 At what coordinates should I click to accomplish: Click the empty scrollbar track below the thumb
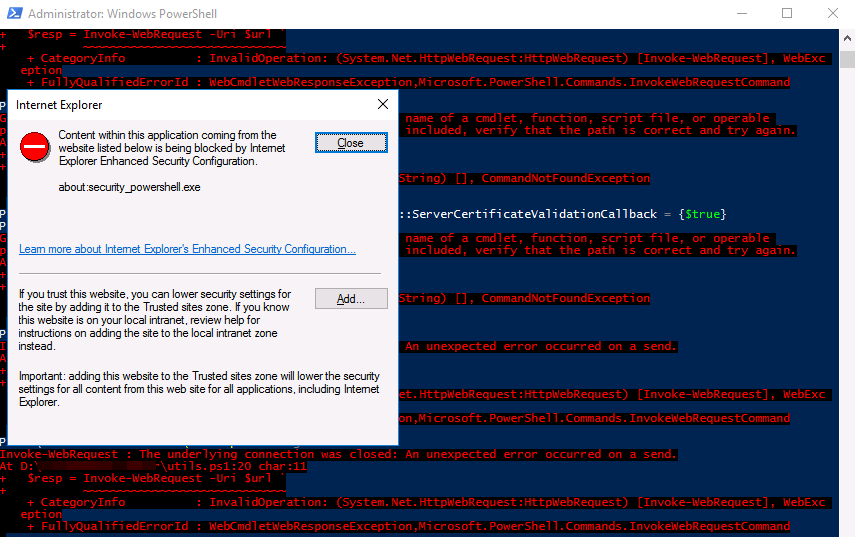coord(846,300)
